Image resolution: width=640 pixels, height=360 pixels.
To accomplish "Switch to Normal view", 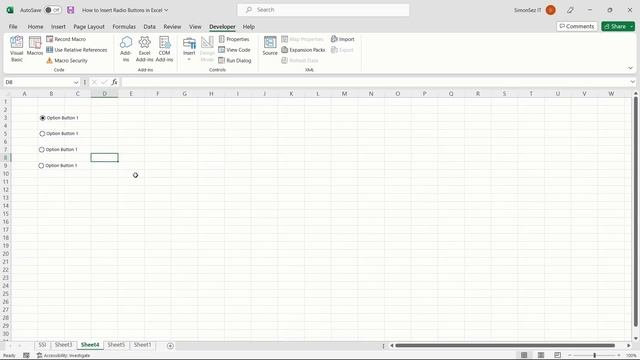I will (x=524, y=355).
